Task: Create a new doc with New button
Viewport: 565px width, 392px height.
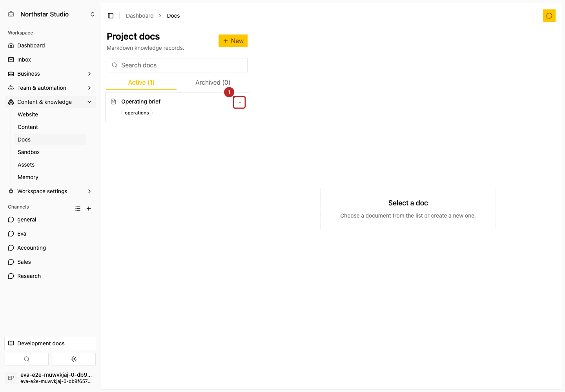Action: (233, 41)
